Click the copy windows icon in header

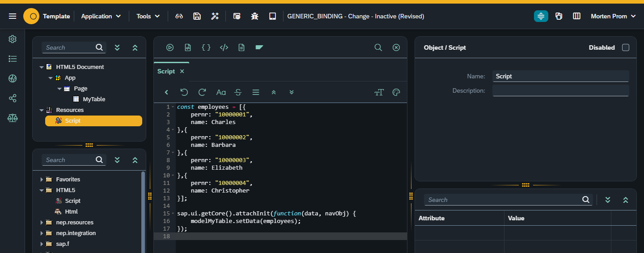click(559, 16)
